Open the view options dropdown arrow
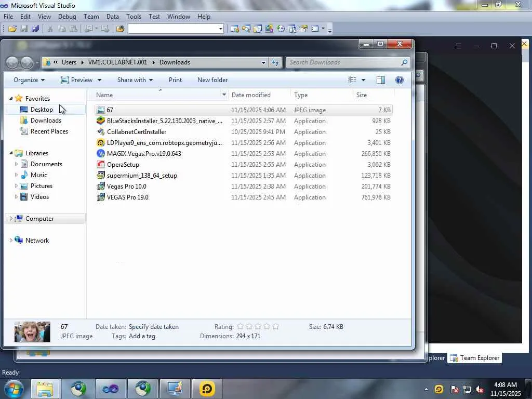The height and width of the screenshot is (399, 532). pyautogui.click(x=363, y=80)
